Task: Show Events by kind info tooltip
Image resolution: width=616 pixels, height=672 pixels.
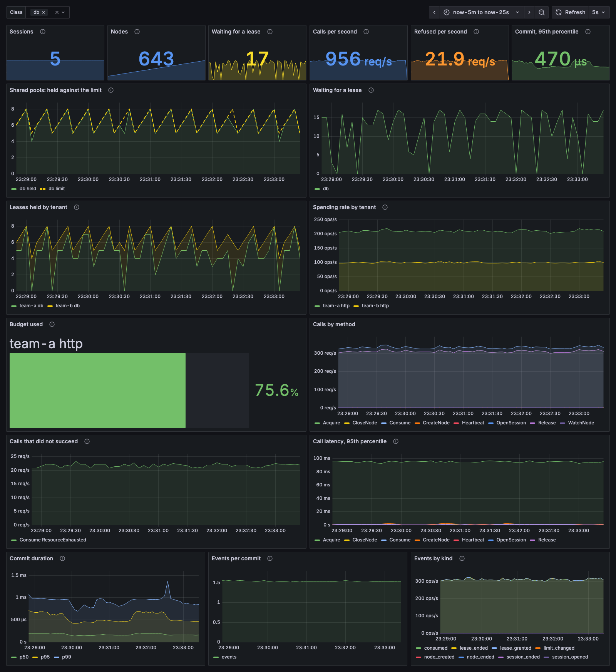Action: pos(462,558)
